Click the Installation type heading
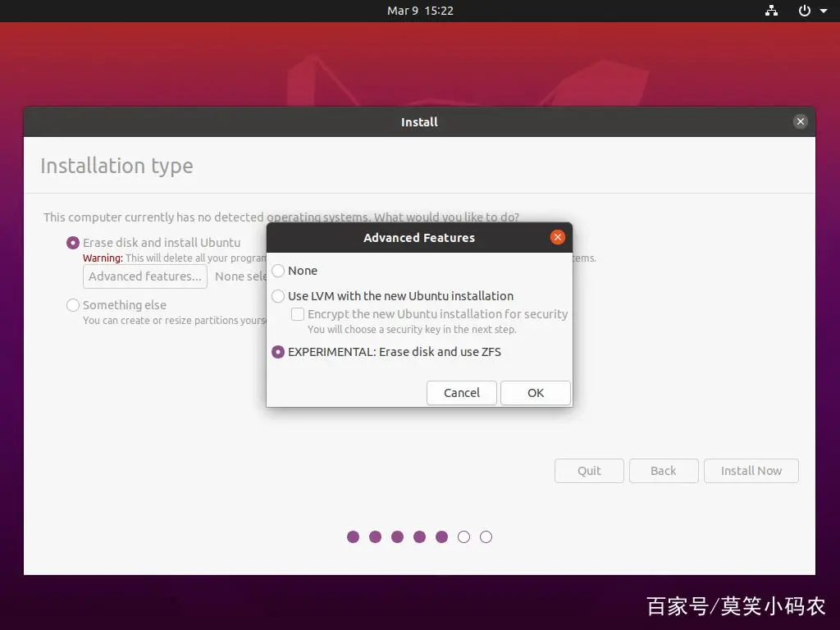The image size is (840, 630). [x=116, y=166]
